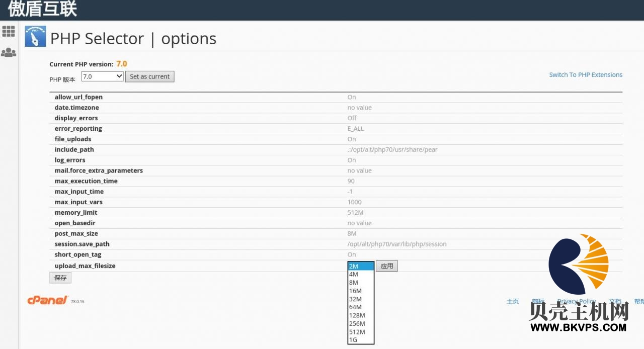The image size is (644, 349).
Task: Click the 保存 save button
Action: tap(60, 278)
